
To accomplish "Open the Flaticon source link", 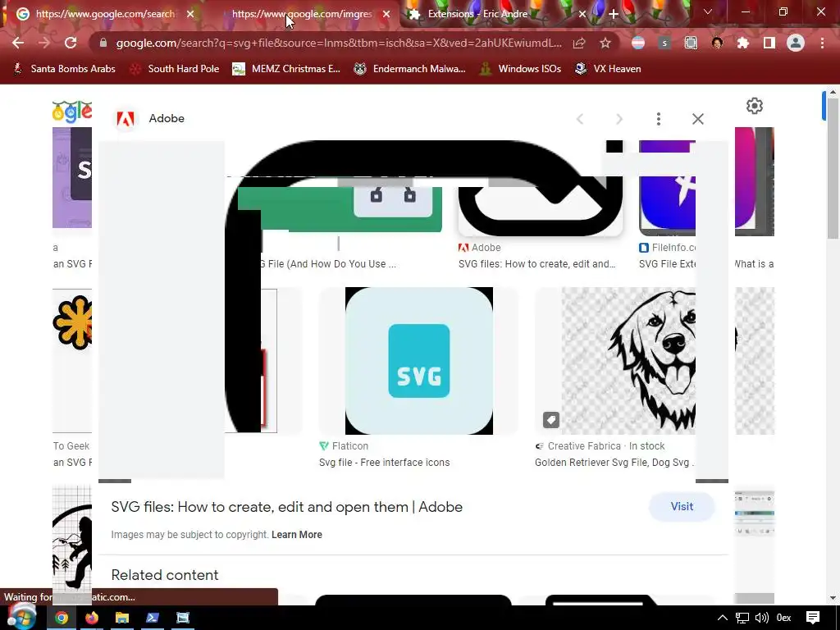I will (344, 446).
